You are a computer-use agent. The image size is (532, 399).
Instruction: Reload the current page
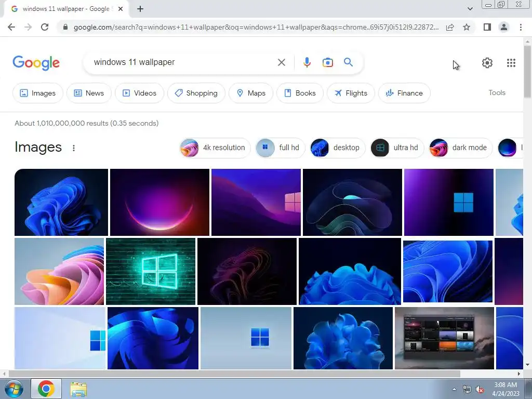point(45,27)
